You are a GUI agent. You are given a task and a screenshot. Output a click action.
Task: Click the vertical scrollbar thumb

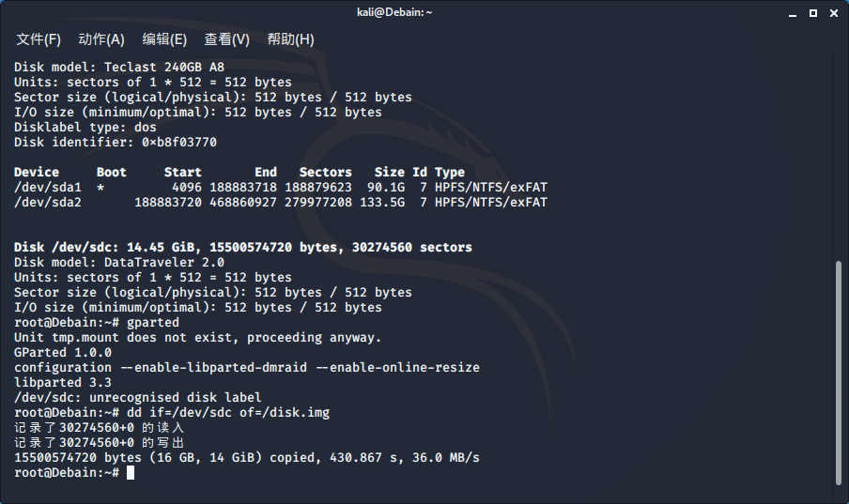(x=839, y=373)
